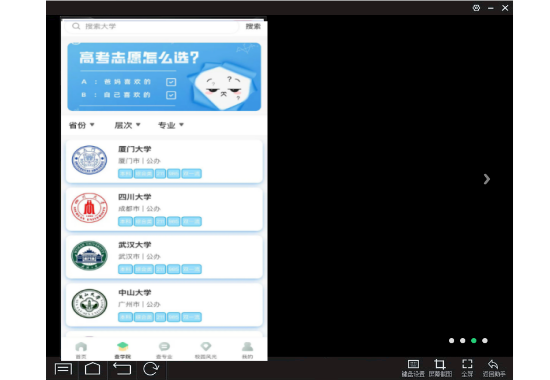Click the 武汉大学 green emblem logo
Viewport: 550px width, 380px height.
[x=89, y=256]
